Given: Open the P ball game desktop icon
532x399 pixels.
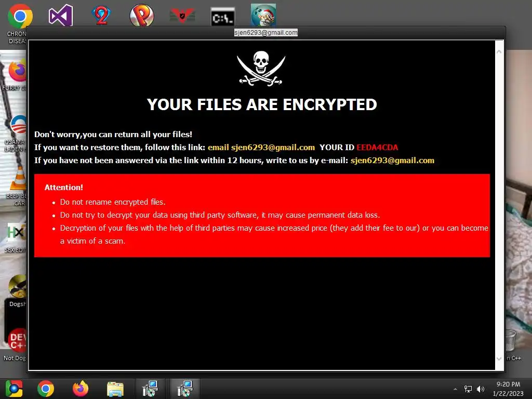Looking at the screenshot, I should click(142, 15).
